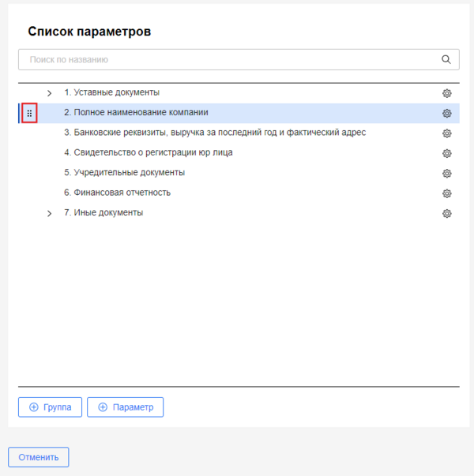The height and width of the screenshot is (476, 474).
Task: Open settings gear for Финансовая отчетность
Action: click(x=446, y=193)
